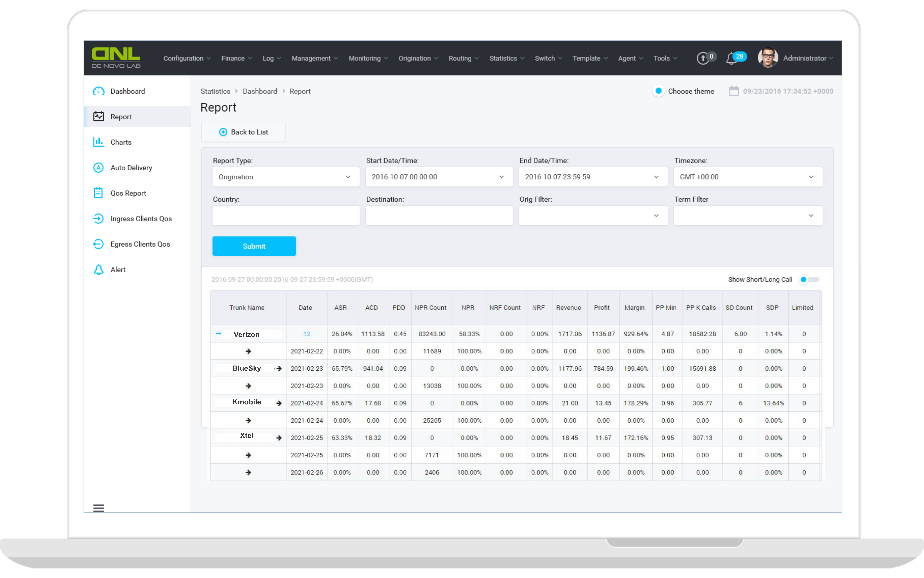Image resolution: width=924 pixels, height=578 pixels.
Task: Click the calendar icon beside the timestamp
Action: [x=734, y=91]
